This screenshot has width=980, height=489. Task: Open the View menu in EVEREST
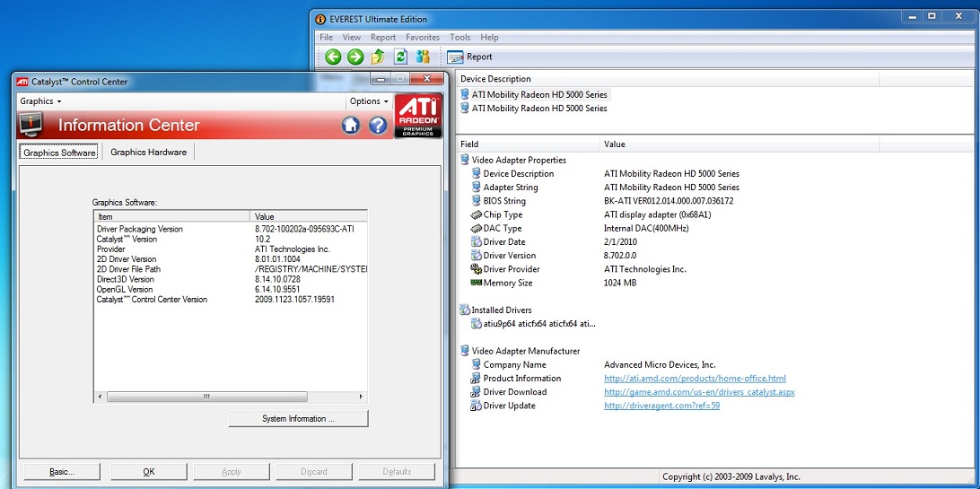[x=352, y=38]
